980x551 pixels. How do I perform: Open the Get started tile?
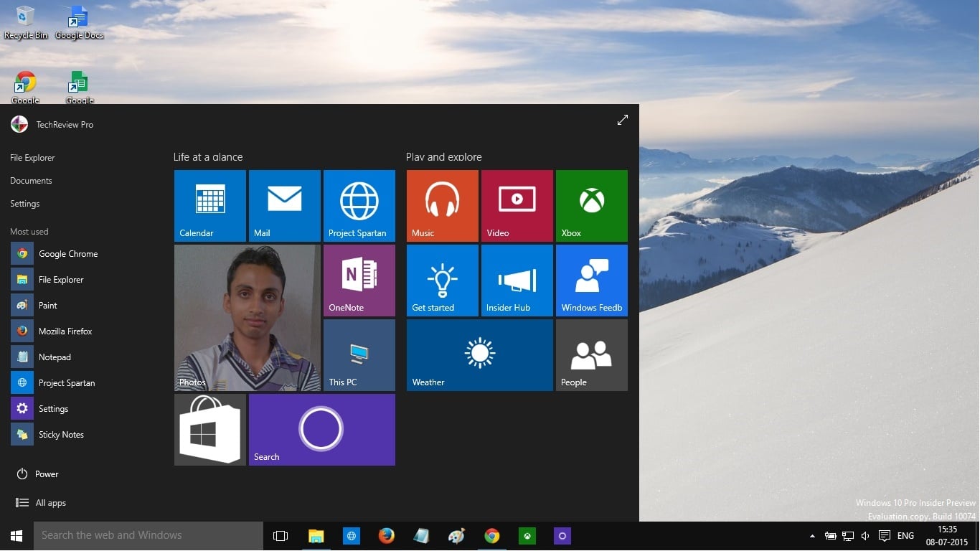pos(443,281)
